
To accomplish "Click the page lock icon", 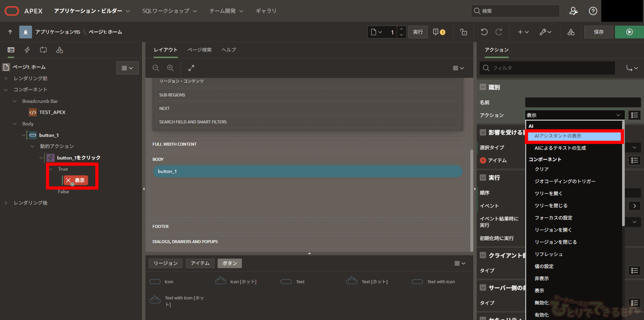I will 463,32.
